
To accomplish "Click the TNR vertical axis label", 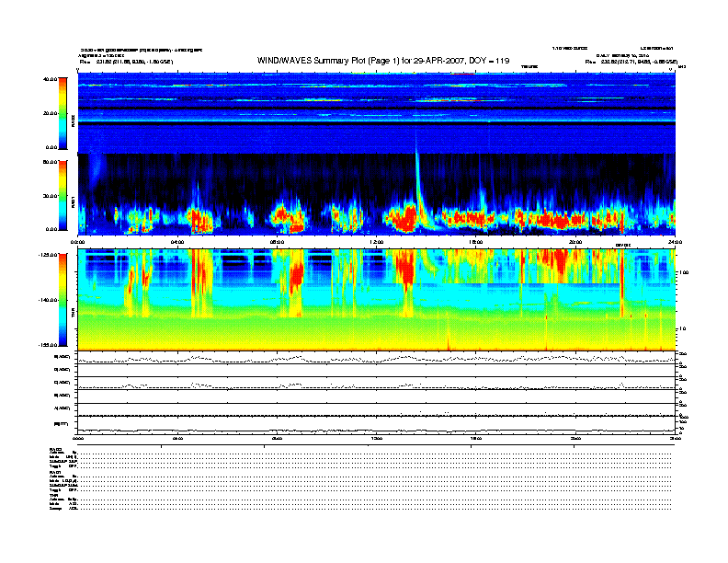I will [x=73, y=314].
